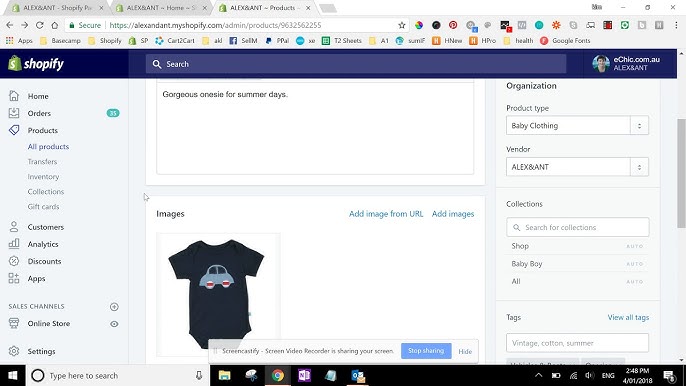Viewport: 686px width, 386px height.
Task: Select the onesie product image thumbnail
Action: 218,295
